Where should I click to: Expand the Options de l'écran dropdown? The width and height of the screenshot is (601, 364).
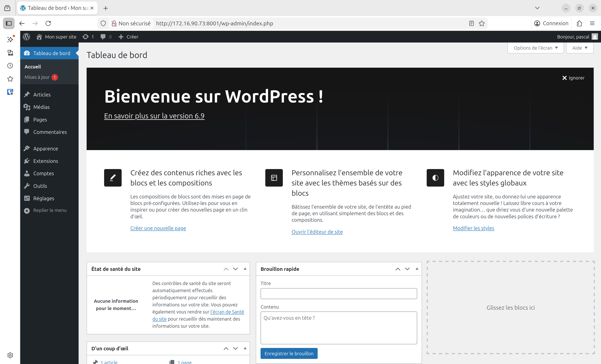coord(535,48)
